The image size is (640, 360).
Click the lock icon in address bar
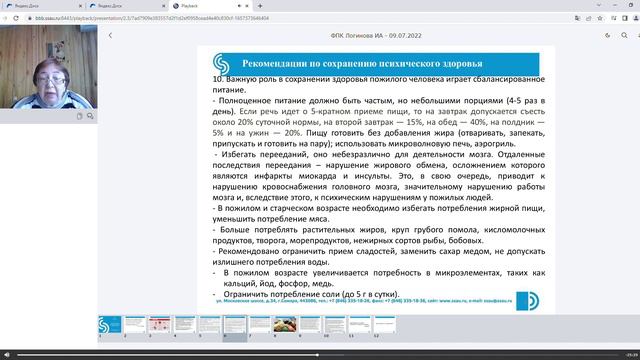click(30, 18)
